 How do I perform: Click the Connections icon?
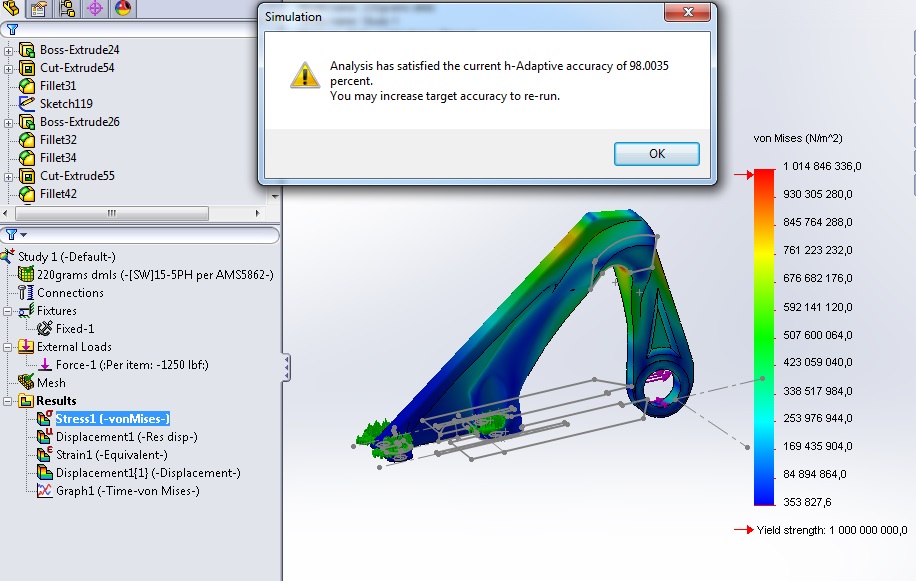click(26, 292)
